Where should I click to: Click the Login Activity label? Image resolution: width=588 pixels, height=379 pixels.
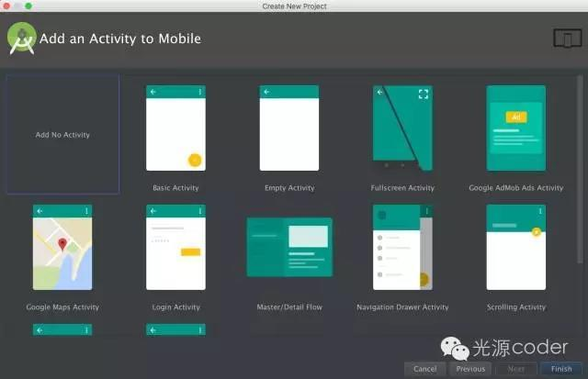tap(175, 307)
